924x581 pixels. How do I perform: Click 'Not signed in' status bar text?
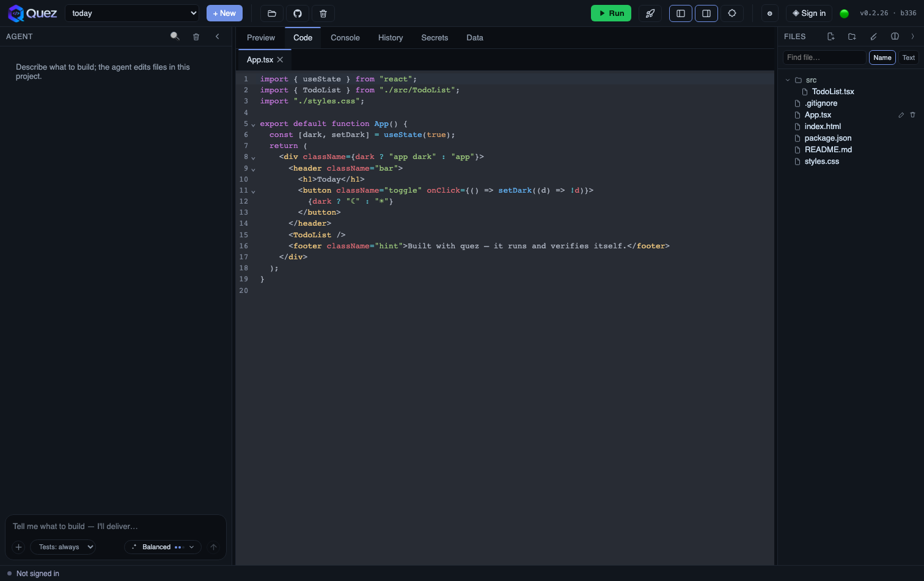(38, 574)
